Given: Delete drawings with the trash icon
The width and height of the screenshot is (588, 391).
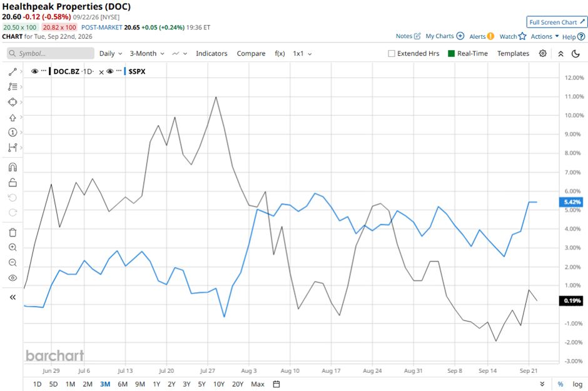Looking at the screenshot, I should 13,233.
